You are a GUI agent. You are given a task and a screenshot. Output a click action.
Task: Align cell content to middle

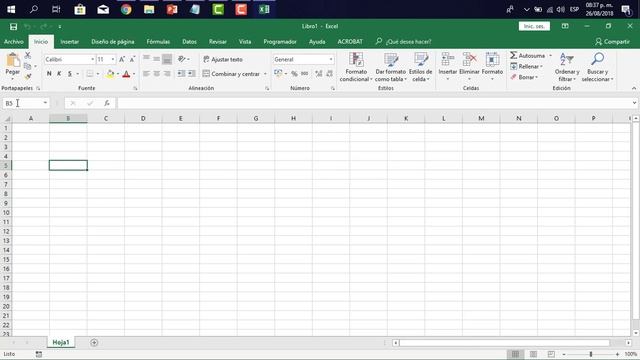tap(157, 59)
